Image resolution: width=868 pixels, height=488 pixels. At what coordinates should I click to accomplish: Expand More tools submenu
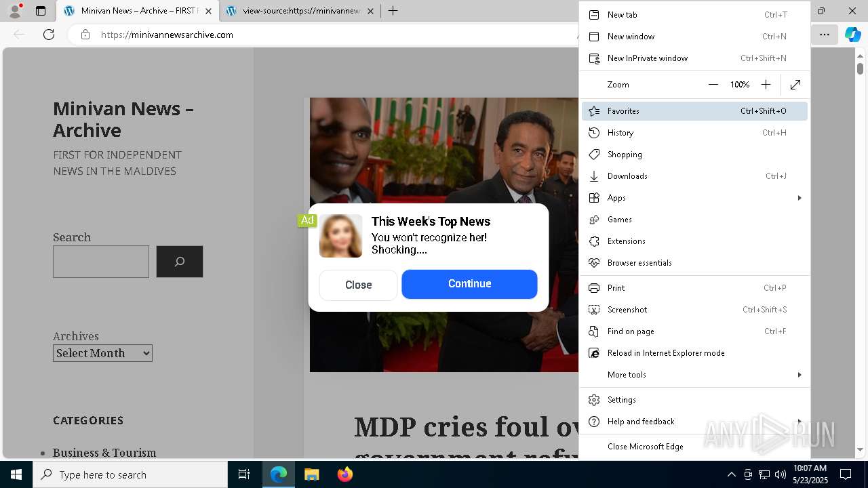694,375
